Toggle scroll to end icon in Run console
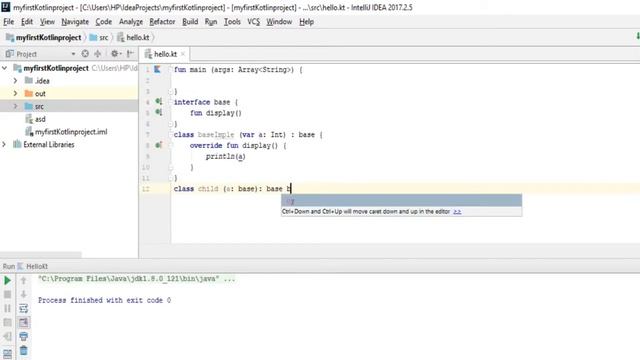The height and width of the screenshot is (360, 640). [x=23, y=322]
